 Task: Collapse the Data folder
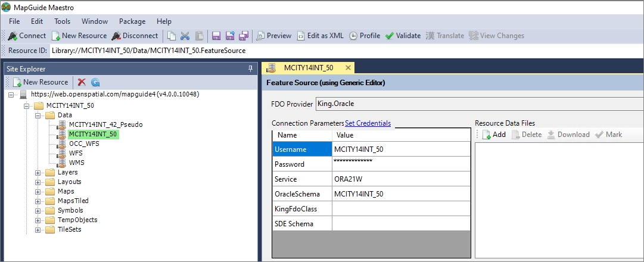click(x=38, y=116)
